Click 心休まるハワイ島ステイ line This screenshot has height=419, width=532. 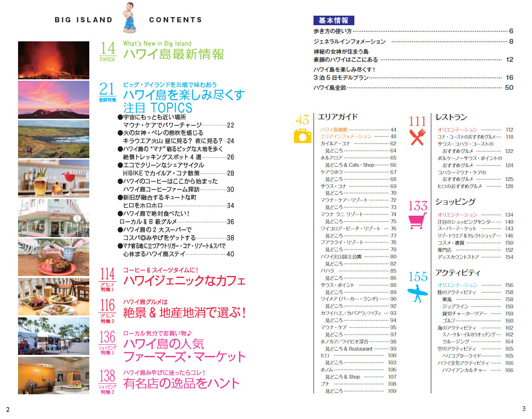179,254
